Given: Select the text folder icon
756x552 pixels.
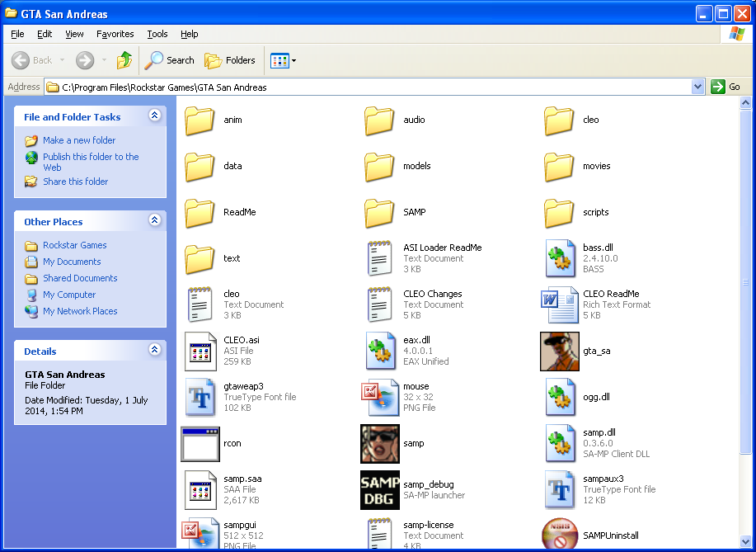Looking at the screenshot, I should 200,259.
